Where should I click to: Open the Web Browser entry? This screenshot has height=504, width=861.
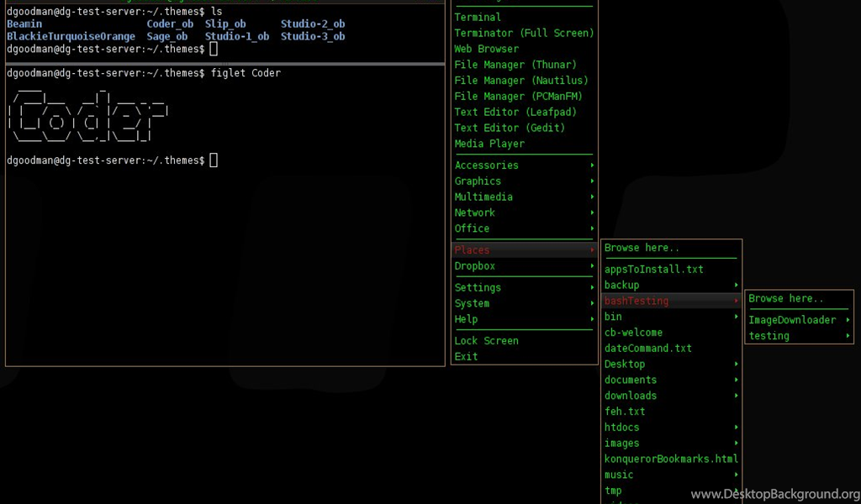524,50
